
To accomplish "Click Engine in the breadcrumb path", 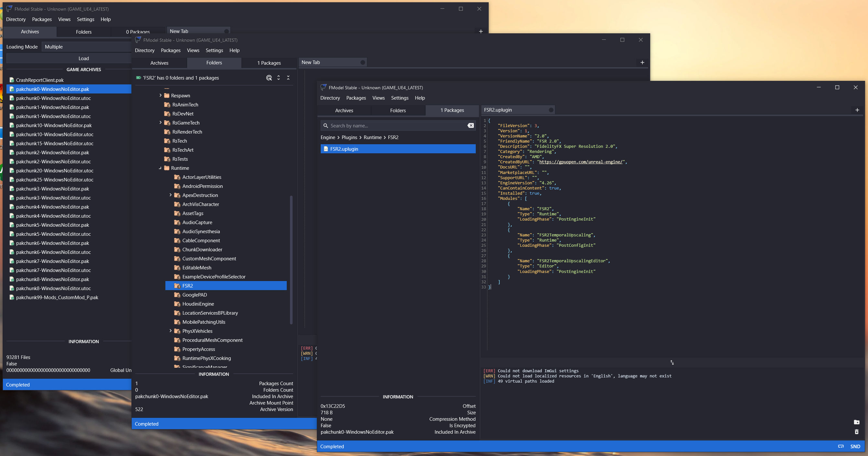I will (x=328, y=137).
